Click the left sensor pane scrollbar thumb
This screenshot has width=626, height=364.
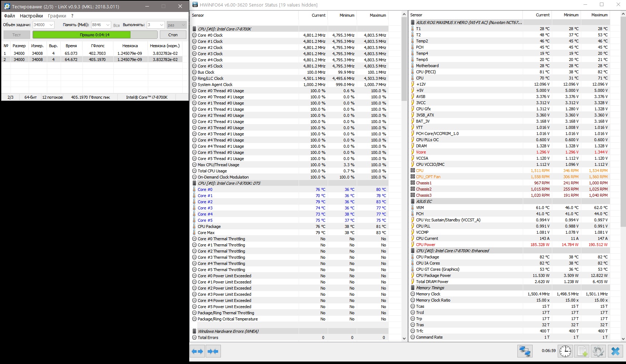404,59
